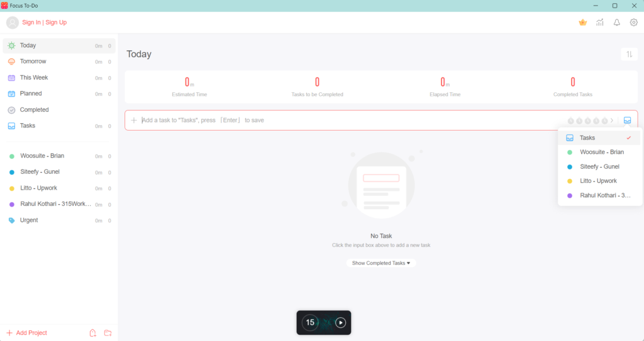Image resolution: width=644 pixels, height=341 pixels.
Task: Click the sort tasks icon beside Today heading
Action: coord(629,54)
